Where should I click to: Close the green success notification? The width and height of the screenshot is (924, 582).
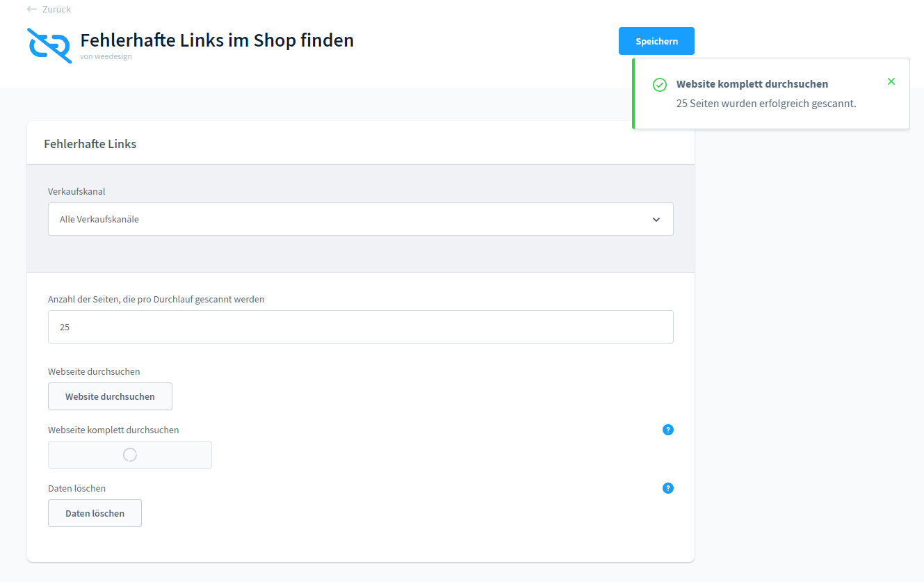pos(891,81)
